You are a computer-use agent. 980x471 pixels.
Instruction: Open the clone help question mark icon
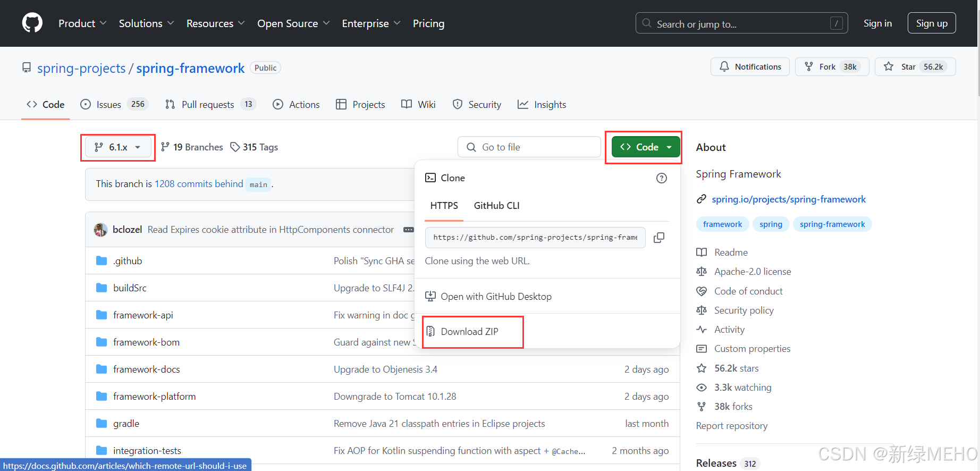662,178
